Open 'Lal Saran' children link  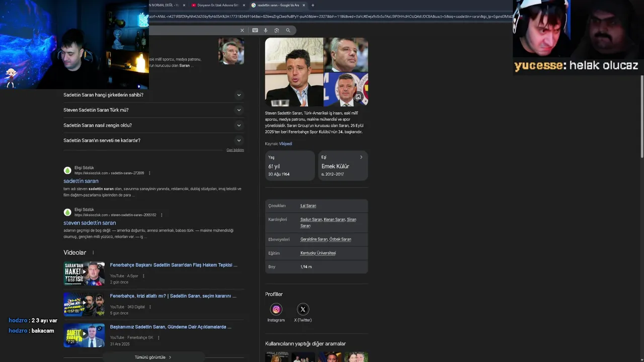[x=308, y=206]
